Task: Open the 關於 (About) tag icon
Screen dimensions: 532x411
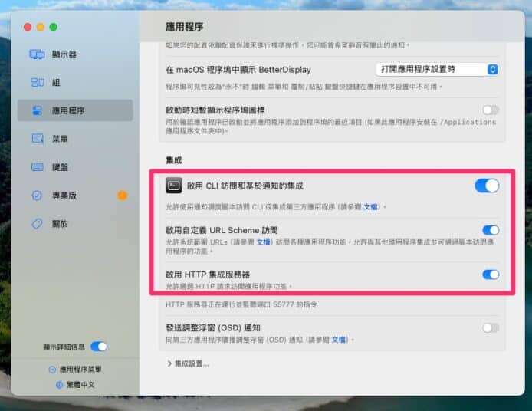Action: pos(37,224)
